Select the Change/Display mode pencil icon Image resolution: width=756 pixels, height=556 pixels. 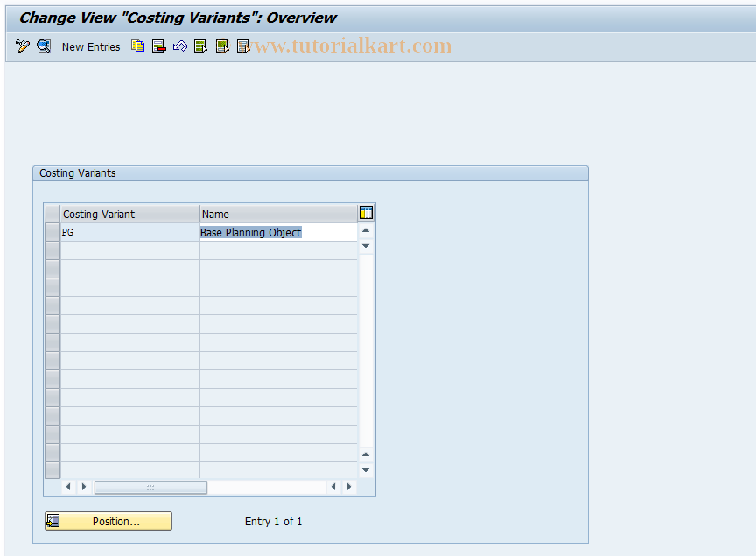[x=22, y=46]
